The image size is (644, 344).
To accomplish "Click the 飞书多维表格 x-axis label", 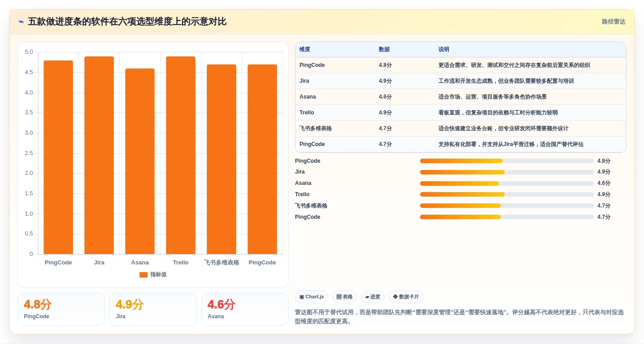I will (x=221, y=263).
